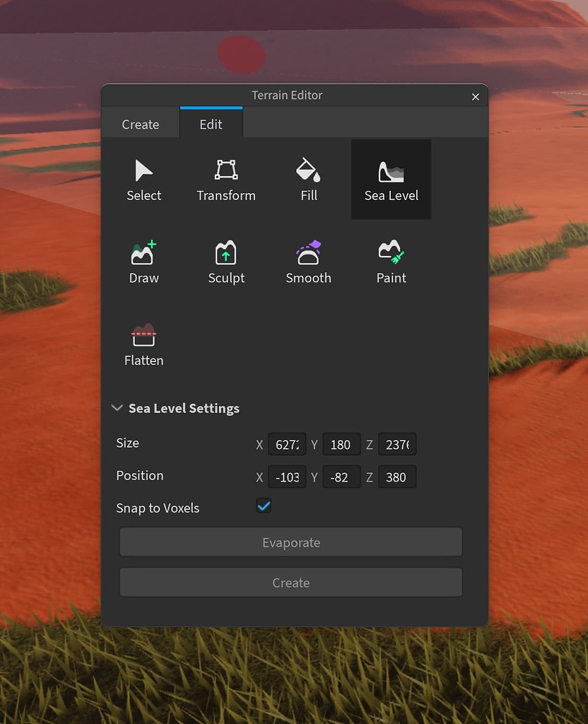Image resolution: width=588 pixels, height=724 pixels.
Task: Edit the Position Y value field
Action: [x=341, y=477]
